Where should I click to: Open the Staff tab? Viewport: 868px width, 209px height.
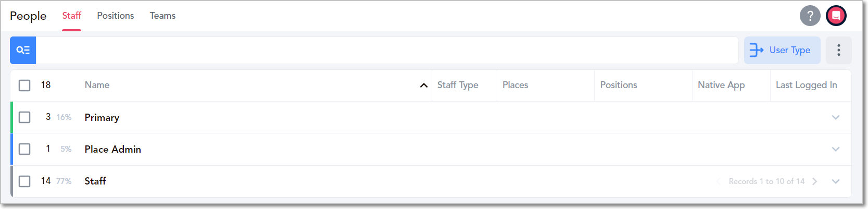click(72, 16)
